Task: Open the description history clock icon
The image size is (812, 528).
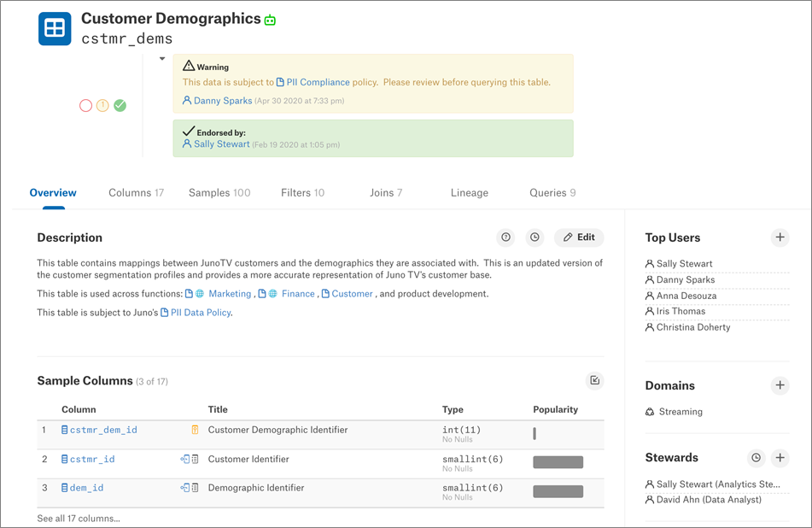Action: 535,238
